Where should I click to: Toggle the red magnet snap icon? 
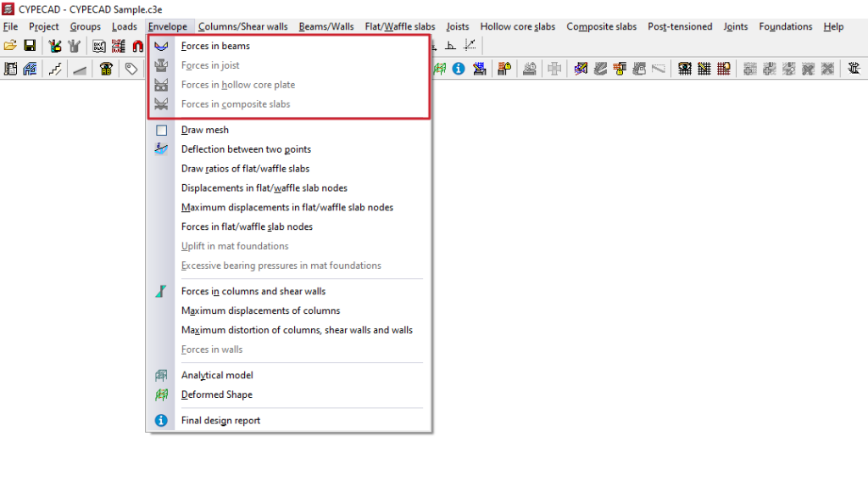coord(137,46)
